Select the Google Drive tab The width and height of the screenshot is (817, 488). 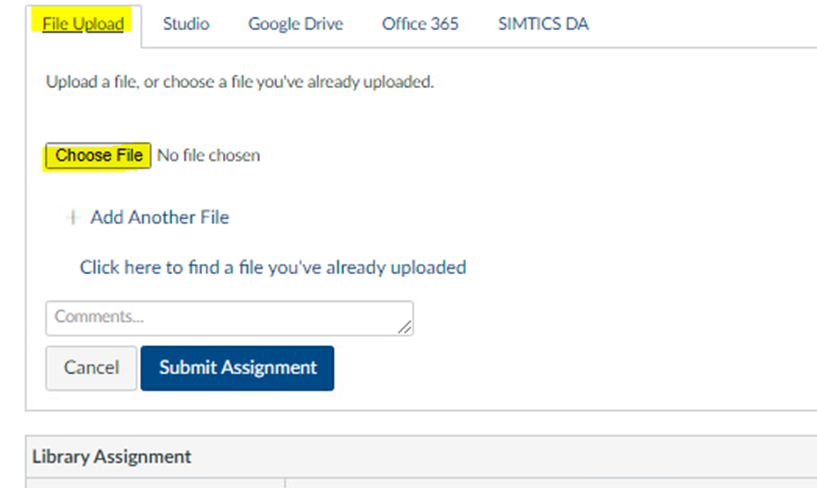(295, 24)
